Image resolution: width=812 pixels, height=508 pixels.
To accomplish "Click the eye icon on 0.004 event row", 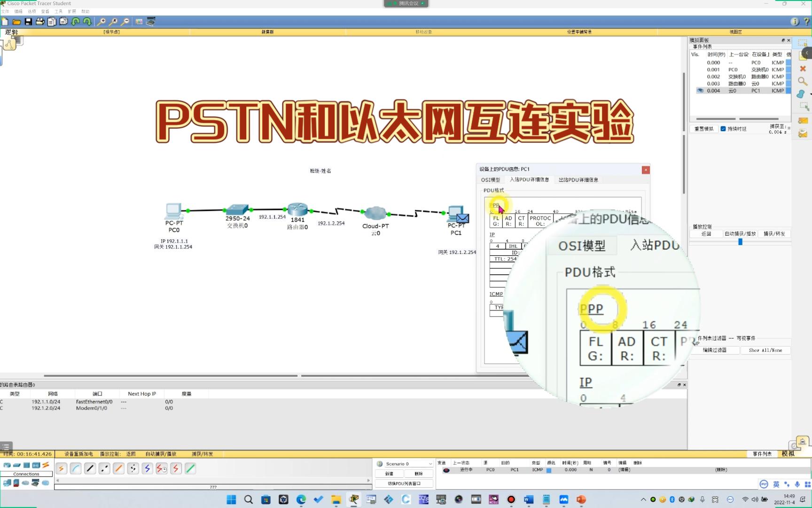I will click(x=700, y=91).
